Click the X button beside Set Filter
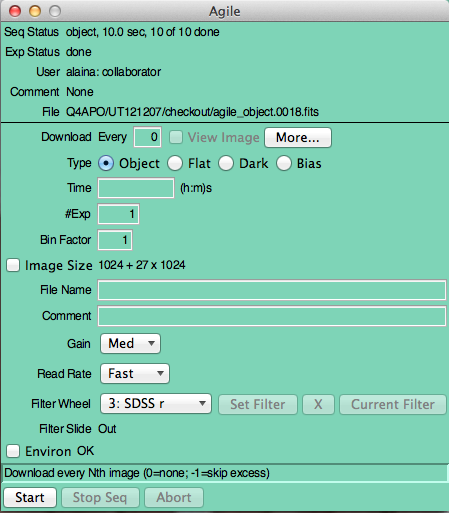Screen dimensions: 449x513 pos(318,405)
